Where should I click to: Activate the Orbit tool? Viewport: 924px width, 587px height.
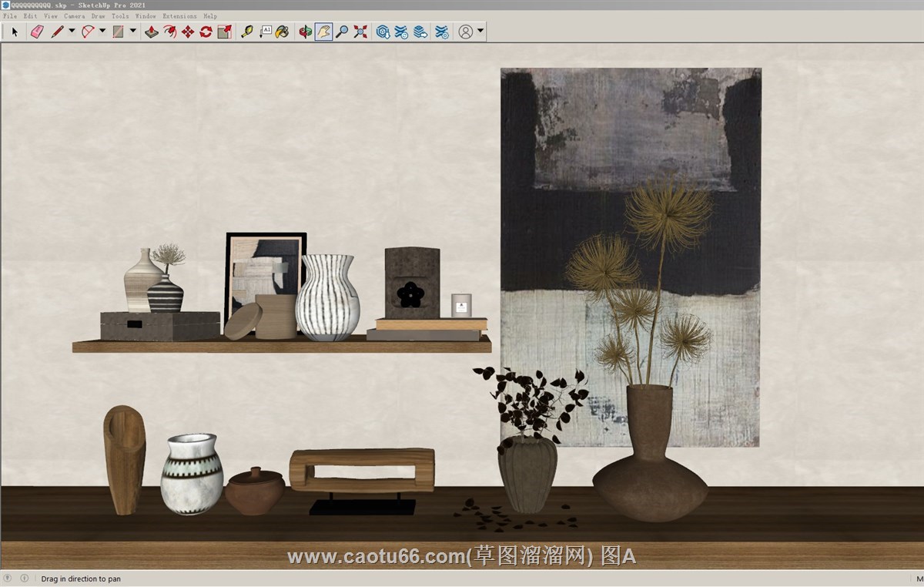click(x=306, y=32)
